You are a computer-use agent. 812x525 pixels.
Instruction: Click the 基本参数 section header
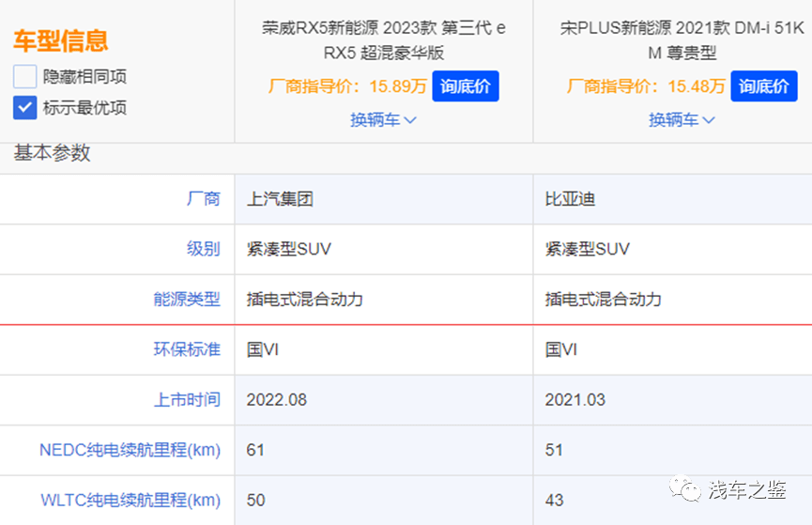[52, 153]
